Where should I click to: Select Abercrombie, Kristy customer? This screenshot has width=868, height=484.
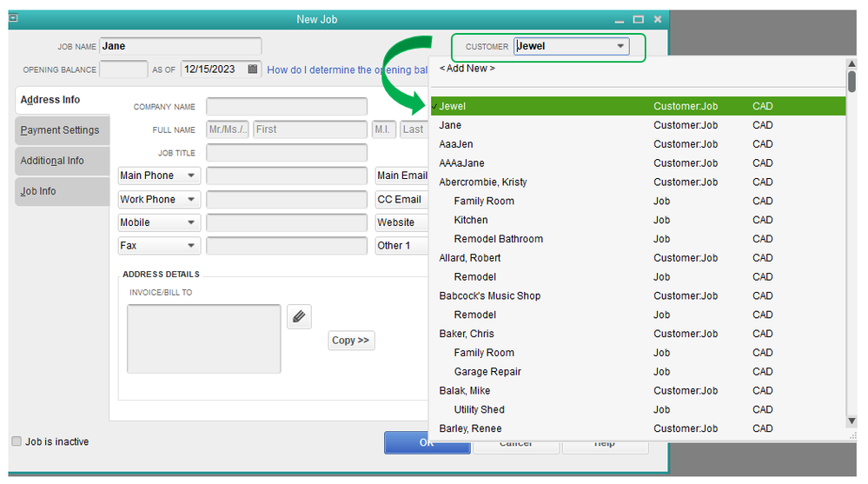tap(639, 182)
